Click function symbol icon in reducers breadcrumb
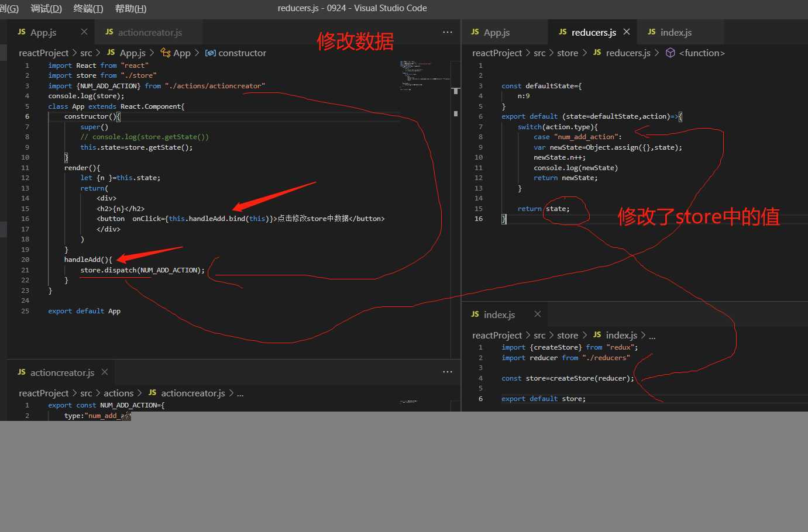 click(671, 53)
